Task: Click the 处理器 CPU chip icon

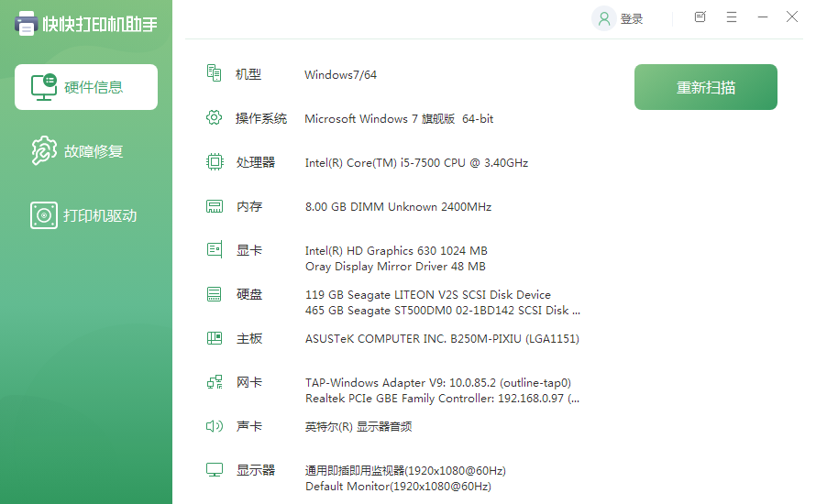Action: [x=215, y=162]
